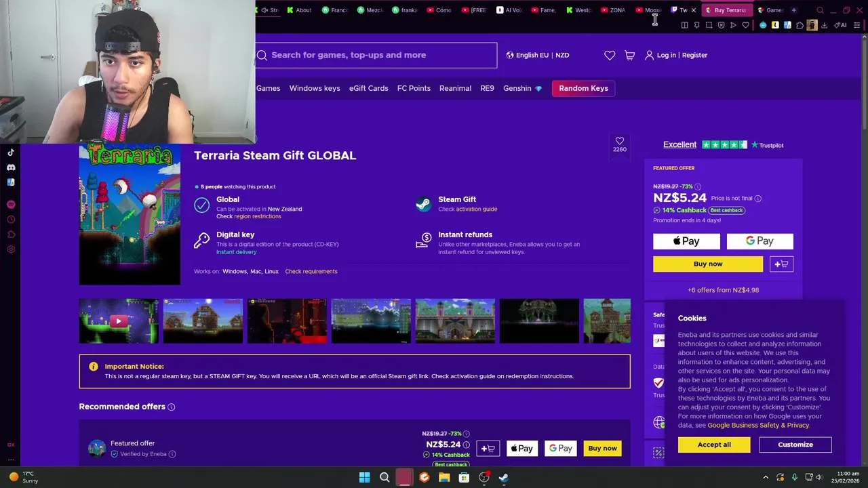Open Windows Start menu
868x488 pixels.
(364, 477)
